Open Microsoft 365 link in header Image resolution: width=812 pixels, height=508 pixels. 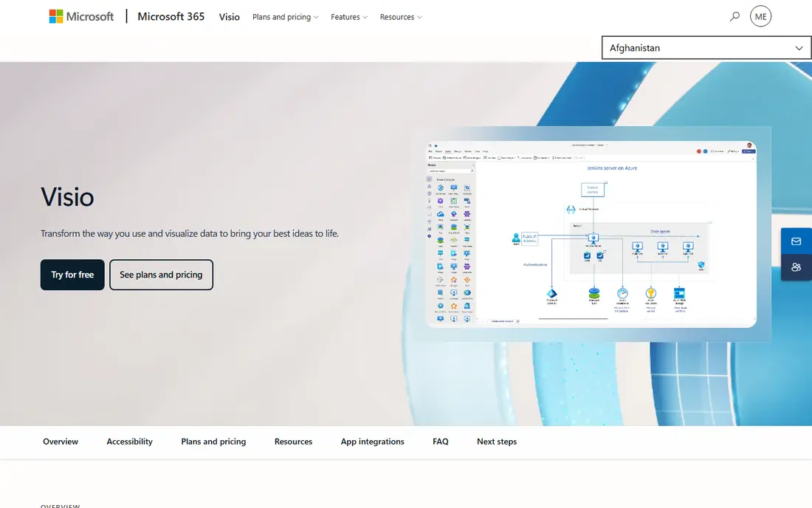point(171,16)
